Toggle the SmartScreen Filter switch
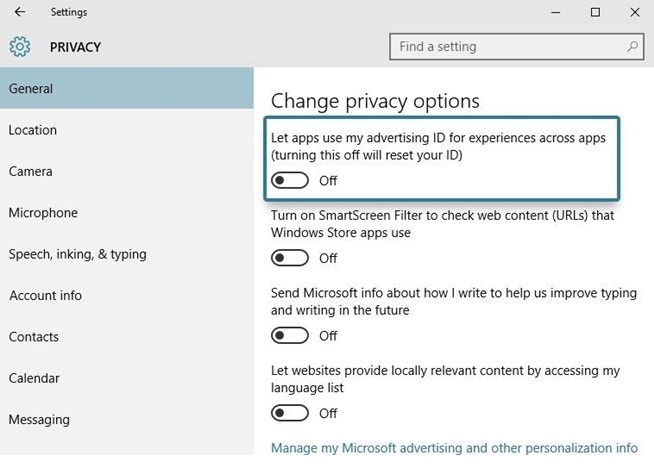This screenshot has width=654, height=469. point(290,258)
